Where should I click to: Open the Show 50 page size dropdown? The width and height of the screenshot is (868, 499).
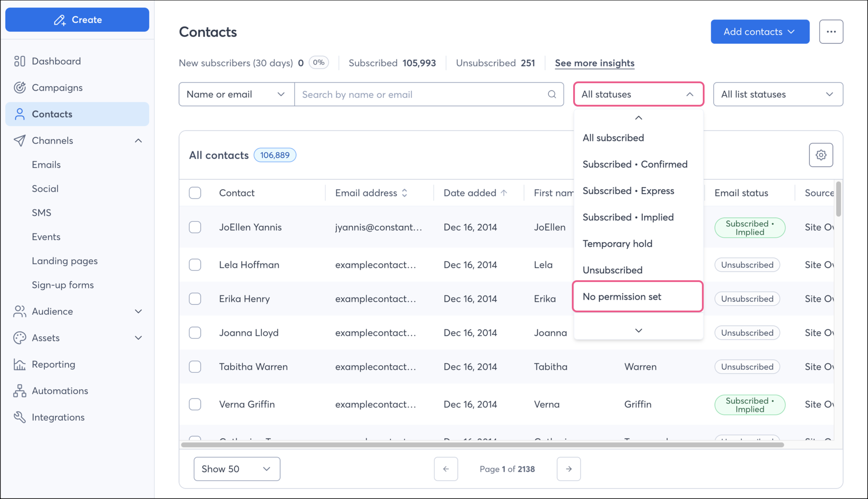237,469
